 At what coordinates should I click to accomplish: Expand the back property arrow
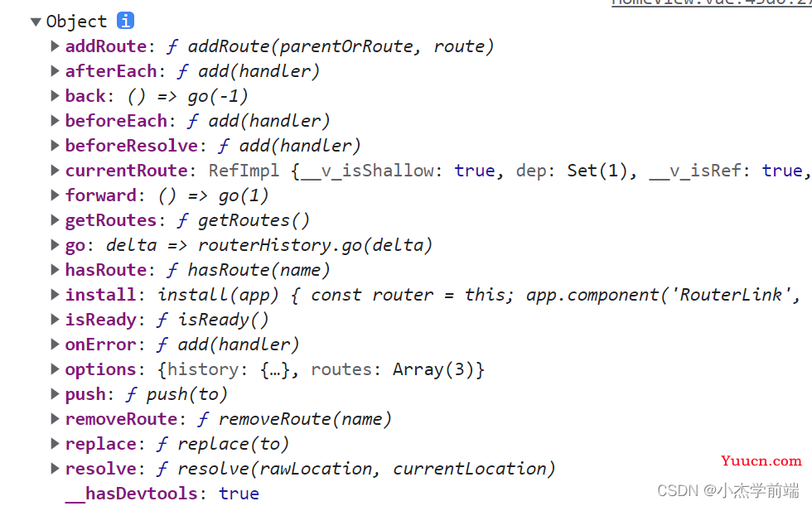(55, 96)
